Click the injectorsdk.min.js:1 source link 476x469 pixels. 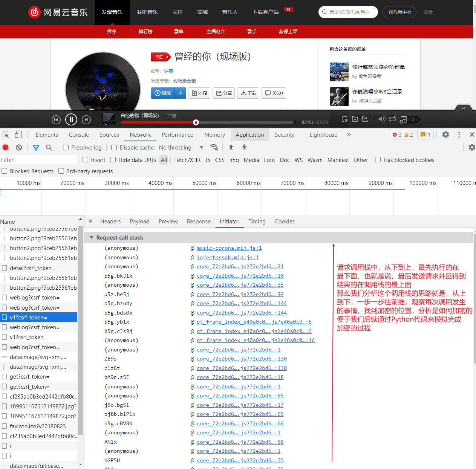click(x=228, y=258)
